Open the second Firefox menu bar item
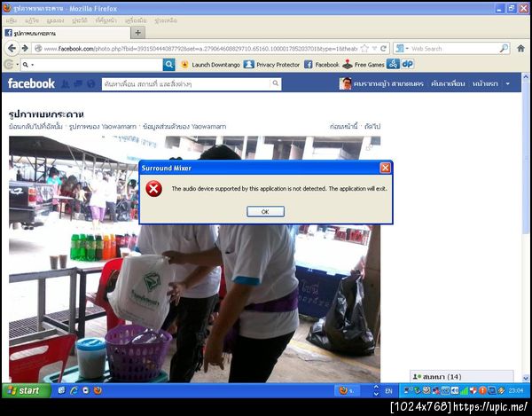This screenshot has width=532, height=416. point(32,20)
